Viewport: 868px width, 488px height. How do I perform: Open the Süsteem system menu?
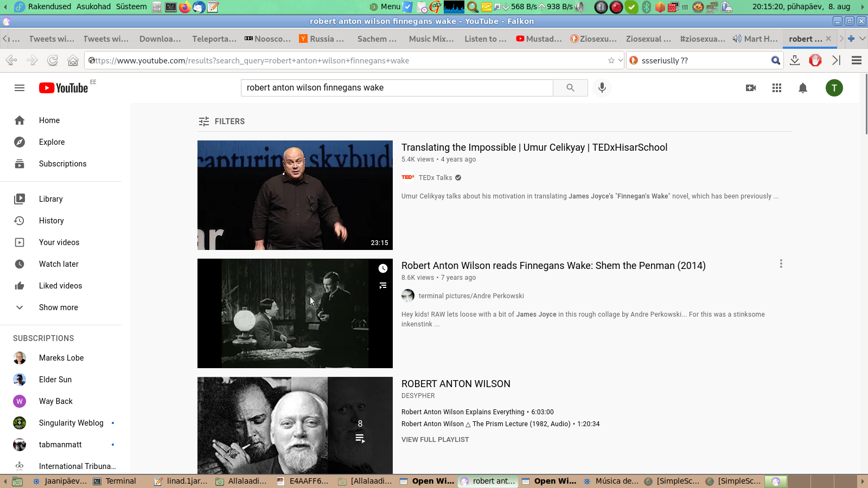131,7
